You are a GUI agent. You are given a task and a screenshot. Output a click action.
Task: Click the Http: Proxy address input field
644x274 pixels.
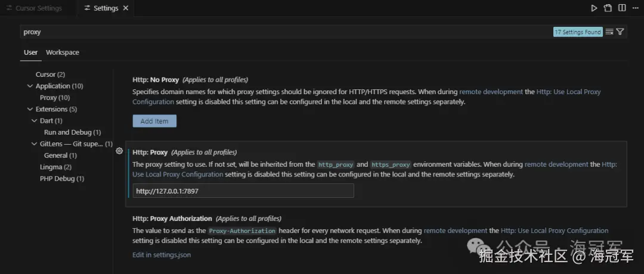[x=243, y=191]
